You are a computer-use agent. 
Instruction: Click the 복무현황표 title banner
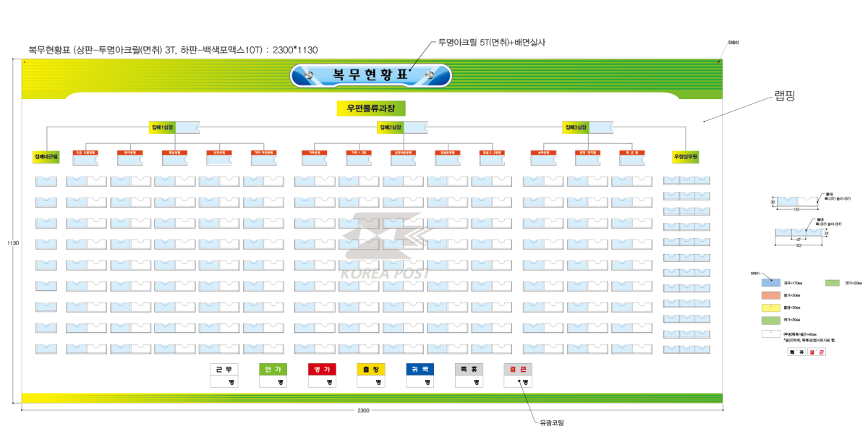pyautogui.click(x=370, y=75)
